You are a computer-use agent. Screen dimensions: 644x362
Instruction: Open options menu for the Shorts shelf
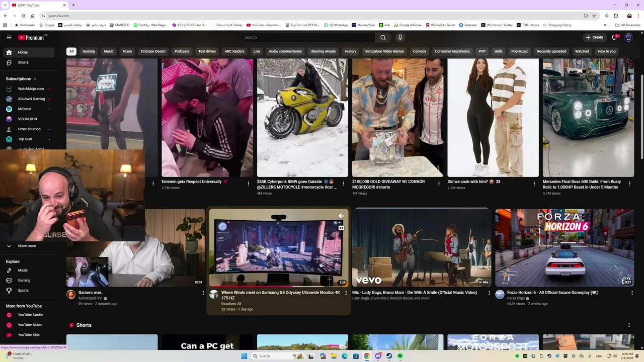[x=629, y=325]
